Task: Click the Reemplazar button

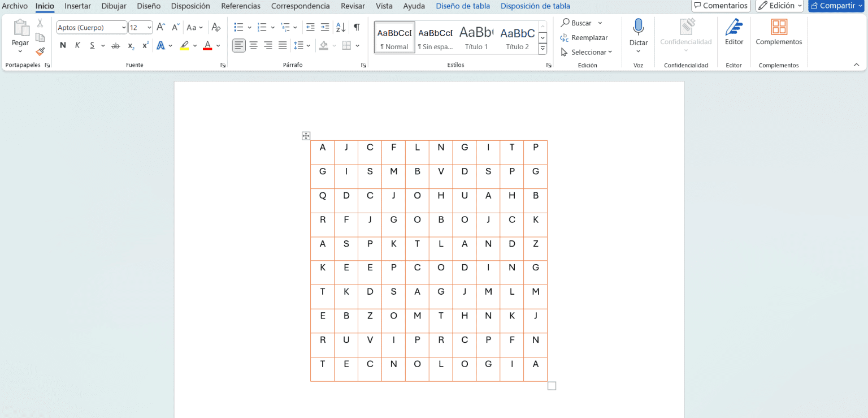Action: [x=584, y=37]
